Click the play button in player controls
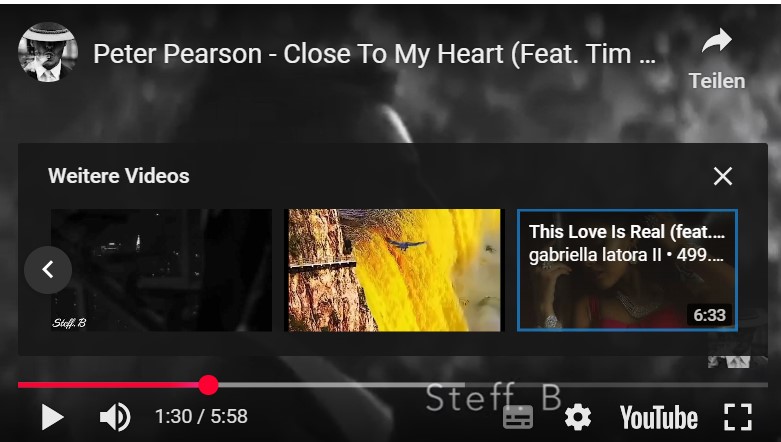 point(52,417)
